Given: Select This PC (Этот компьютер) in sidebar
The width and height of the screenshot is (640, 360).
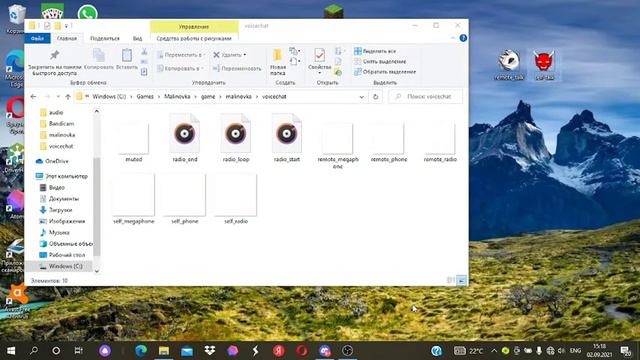Looking at the screenshot, I should (x=62, y=176).
